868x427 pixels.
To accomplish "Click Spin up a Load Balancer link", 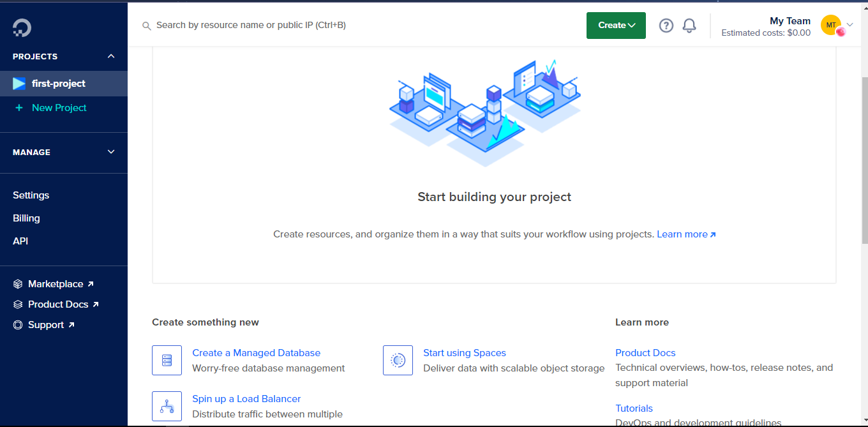I will click(x=246, y=399).
